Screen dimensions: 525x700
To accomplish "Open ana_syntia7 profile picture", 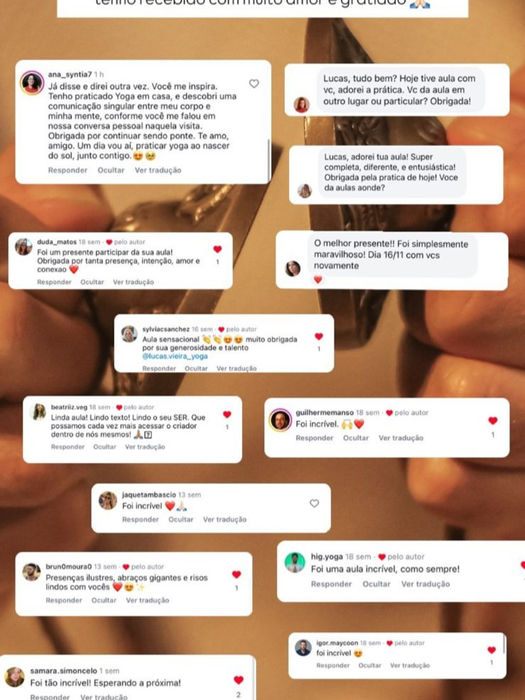I will [x=32, y=83].
